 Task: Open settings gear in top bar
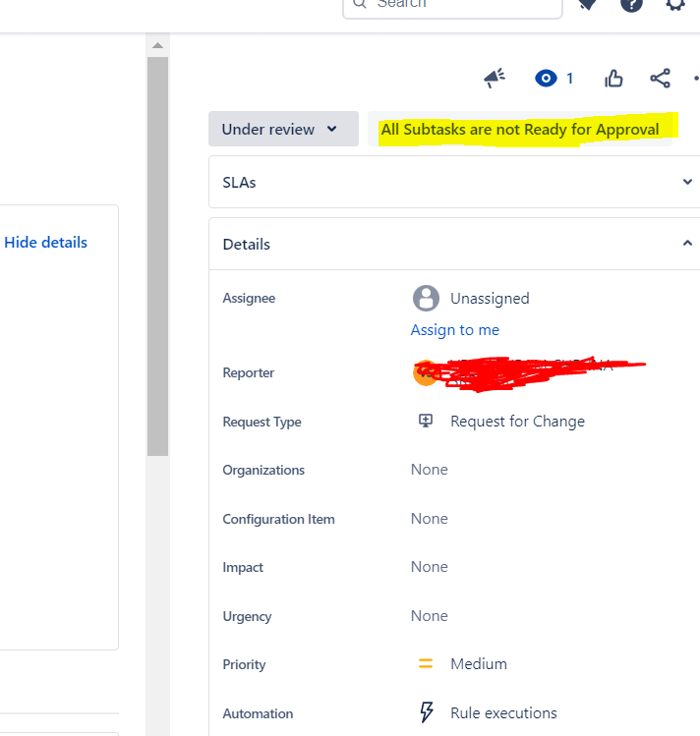coord(675,5)
